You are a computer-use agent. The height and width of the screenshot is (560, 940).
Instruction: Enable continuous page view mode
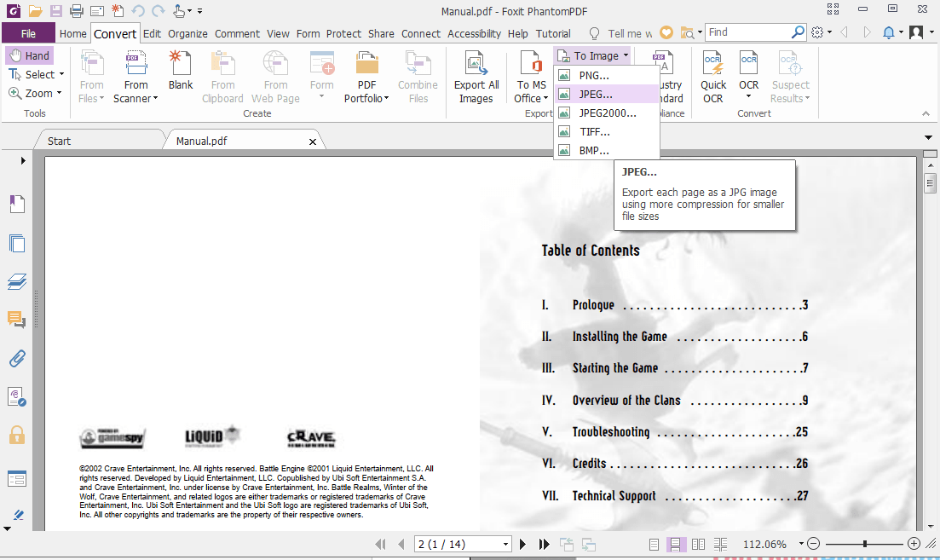click(x=676, y=544)
